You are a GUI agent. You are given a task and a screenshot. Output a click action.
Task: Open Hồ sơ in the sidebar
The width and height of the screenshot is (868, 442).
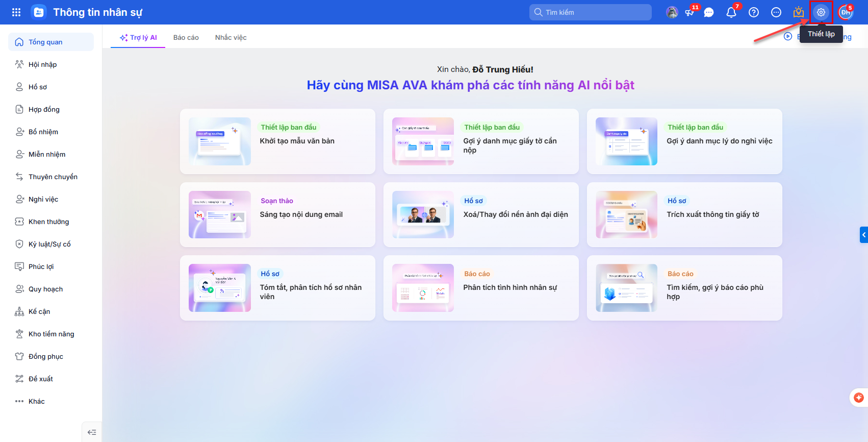(x=51, y=87)
